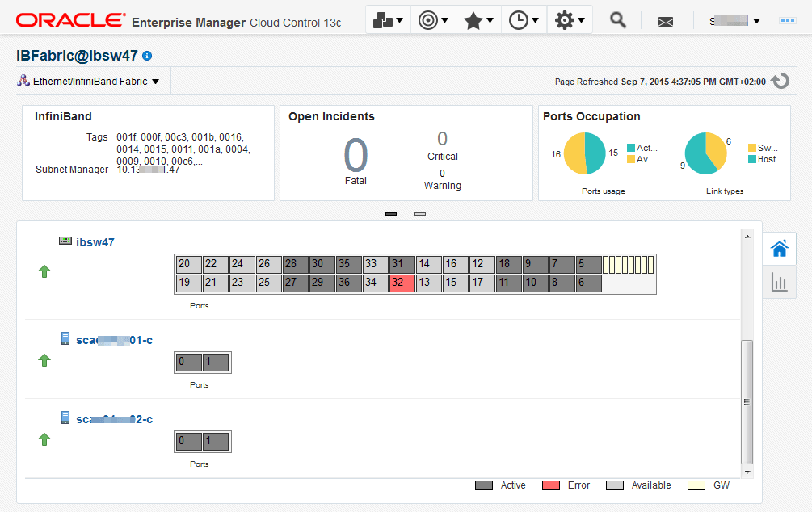Select port 0 of the 2-c host
This screenshot has height=512, width=812.
pos(188,442)
